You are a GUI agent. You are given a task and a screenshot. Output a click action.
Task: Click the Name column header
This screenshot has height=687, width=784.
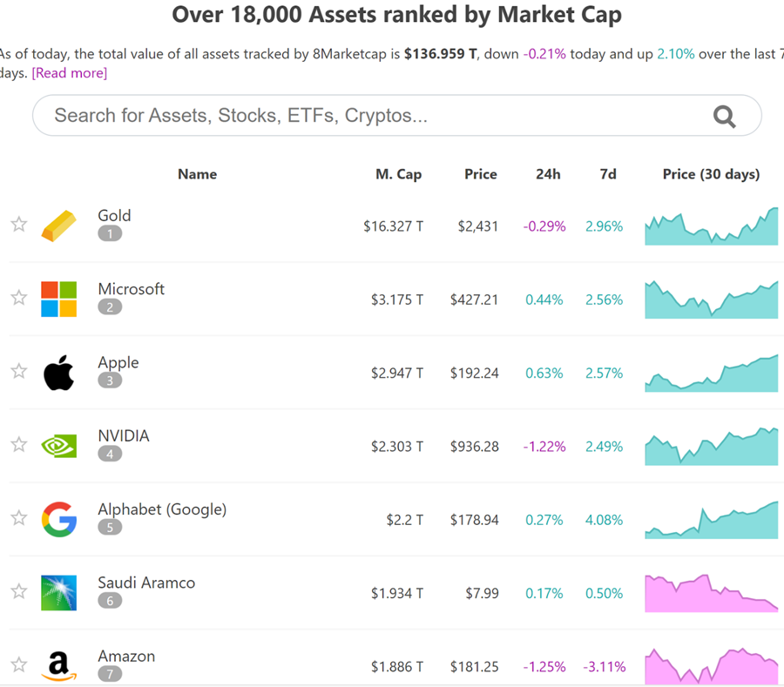197,174
